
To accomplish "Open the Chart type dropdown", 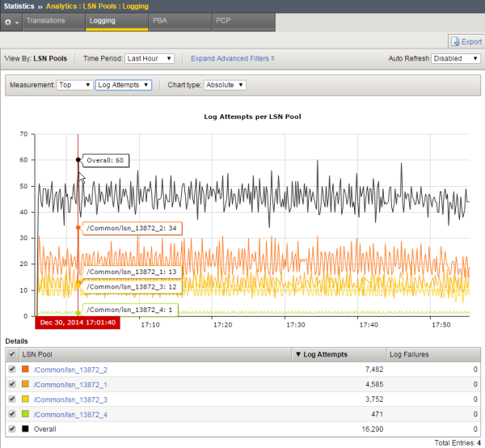I will tap(225, 85).
